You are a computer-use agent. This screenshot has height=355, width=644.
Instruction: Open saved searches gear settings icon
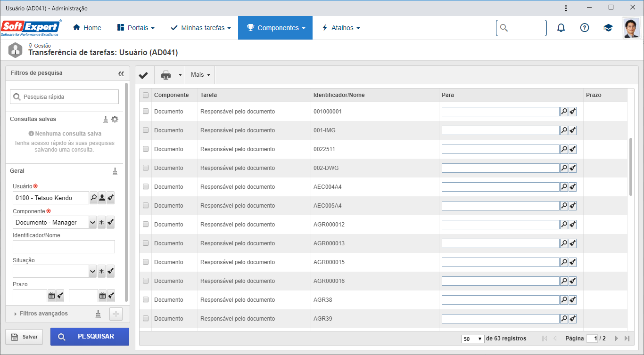coord(115,119)
